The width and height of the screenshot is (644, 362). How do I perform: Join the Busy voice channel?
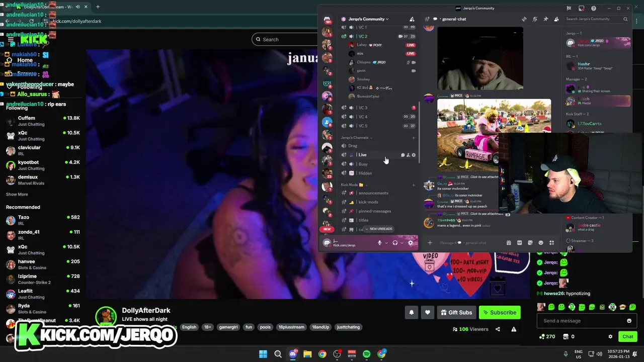(x=378, y=164)
